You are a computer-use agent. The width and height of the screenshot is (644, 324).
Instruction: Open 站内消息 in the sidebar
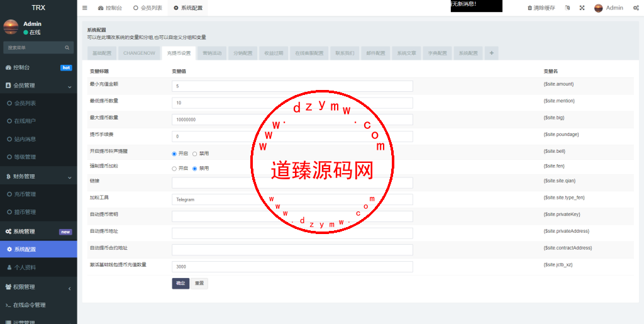point(38,139)
